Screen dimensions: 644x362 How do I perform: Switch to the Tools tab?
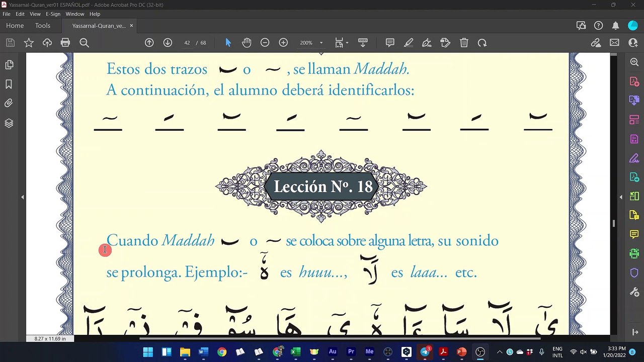(43, 26)
